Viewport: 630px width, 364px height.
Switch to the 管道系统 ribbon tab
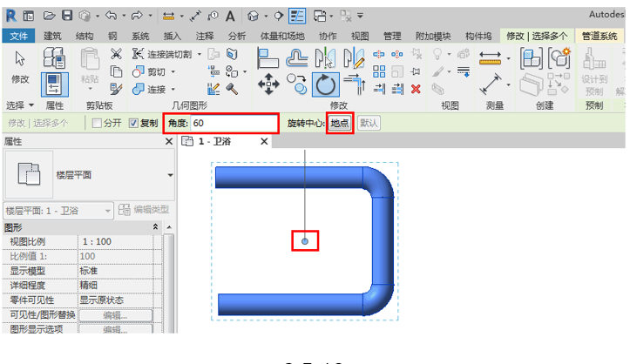coord(601,36)
